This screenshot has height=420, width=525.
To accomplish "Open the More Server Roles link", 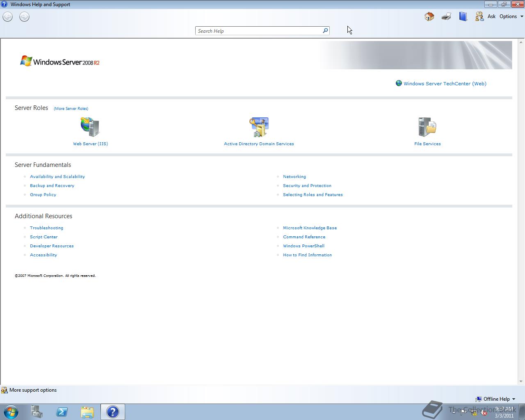I will click(71, 109).
